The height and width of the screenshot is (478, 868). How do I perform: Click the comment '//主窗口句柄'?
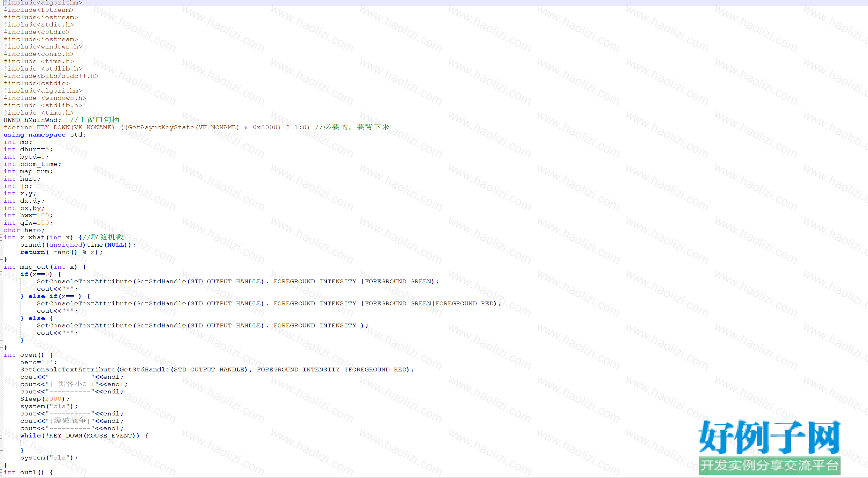[95, 120]
